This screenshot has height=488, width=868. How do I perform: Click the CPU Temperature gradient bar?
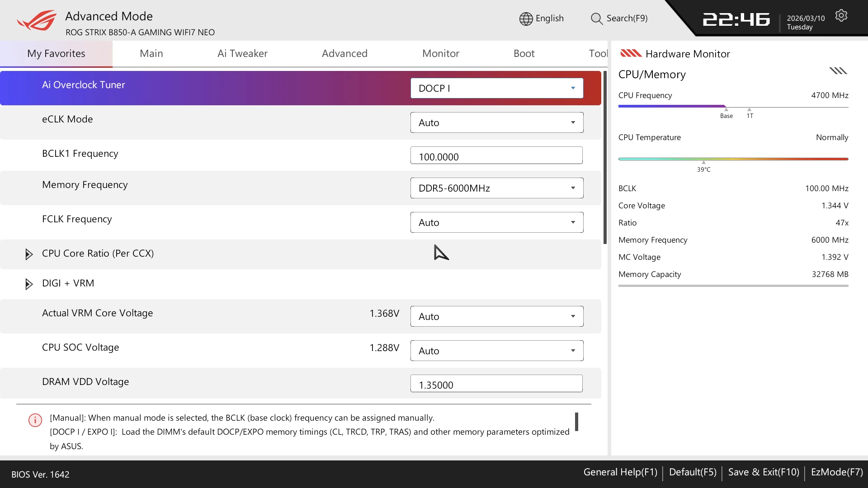(x=733, y=159)
